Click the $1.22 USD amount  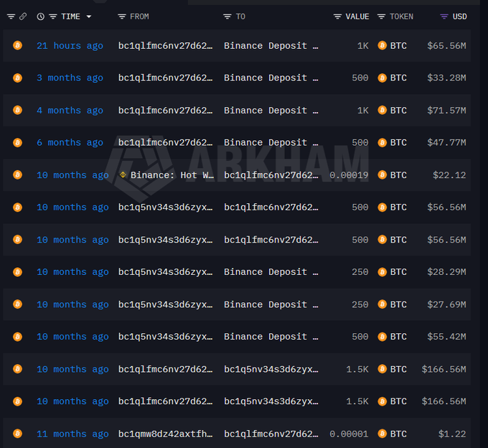[452, 434]
